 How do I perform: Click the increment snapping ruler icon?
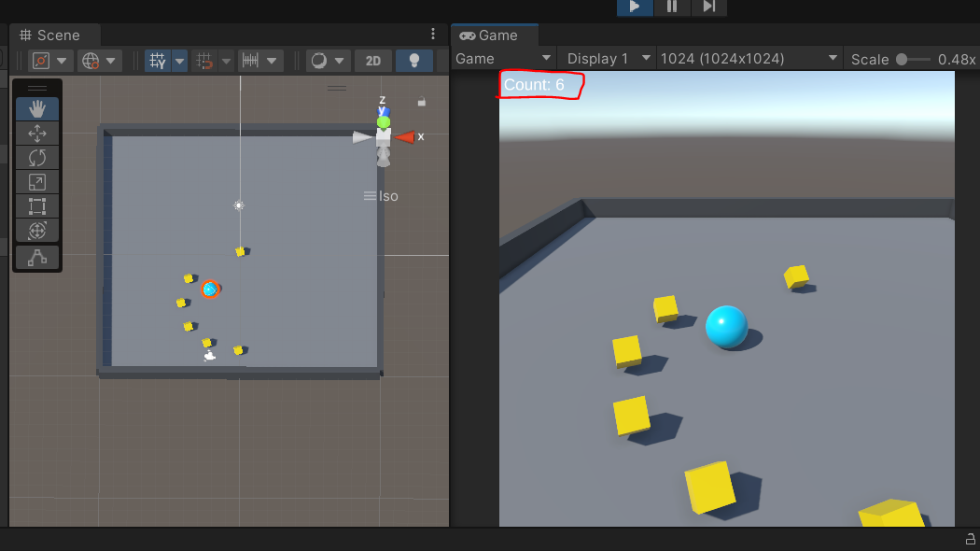251,61
